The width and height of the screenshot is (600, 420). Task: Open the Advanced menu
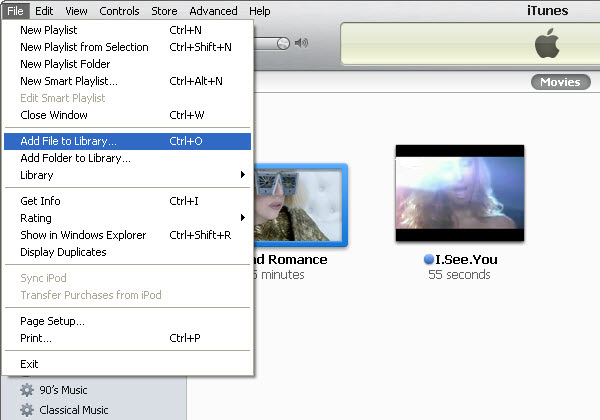click(x=213, y=11)
